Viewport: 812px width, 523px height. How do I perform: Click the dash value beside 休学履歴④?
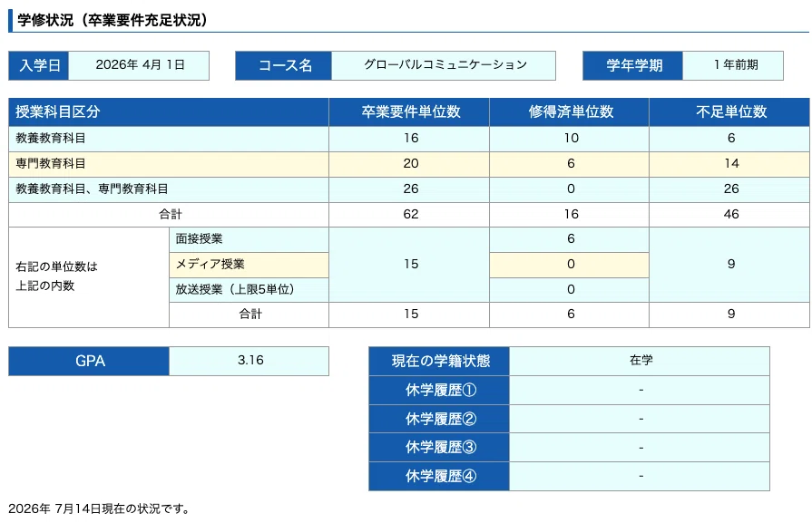click(640, 477)
